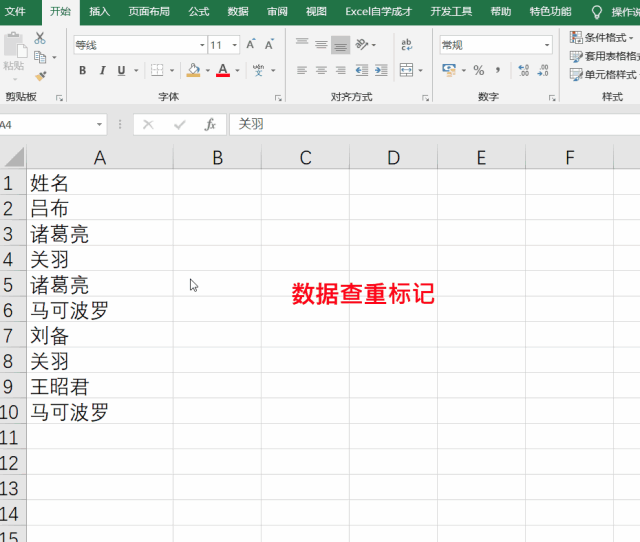Select cell containing 吕布
640x542 pixels.
(x=100, y=209)
